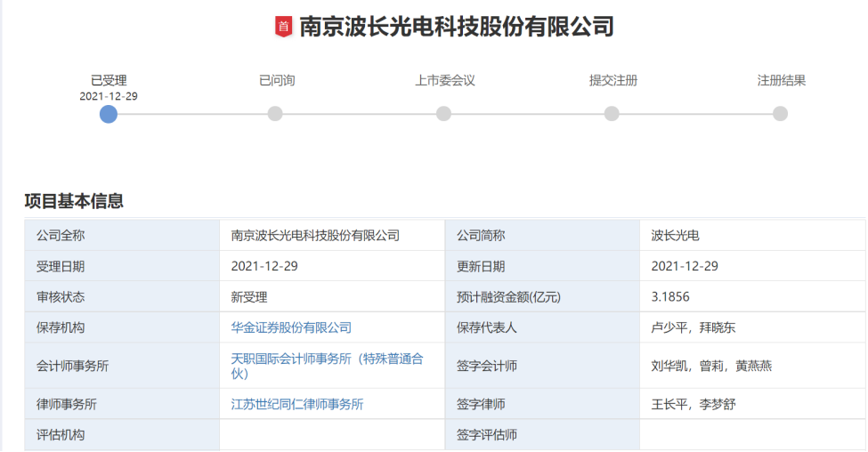This screenshot has height=452, width=868.
Task: Click the 律师事务所 label cell
Action: click(x=122, y=404)
